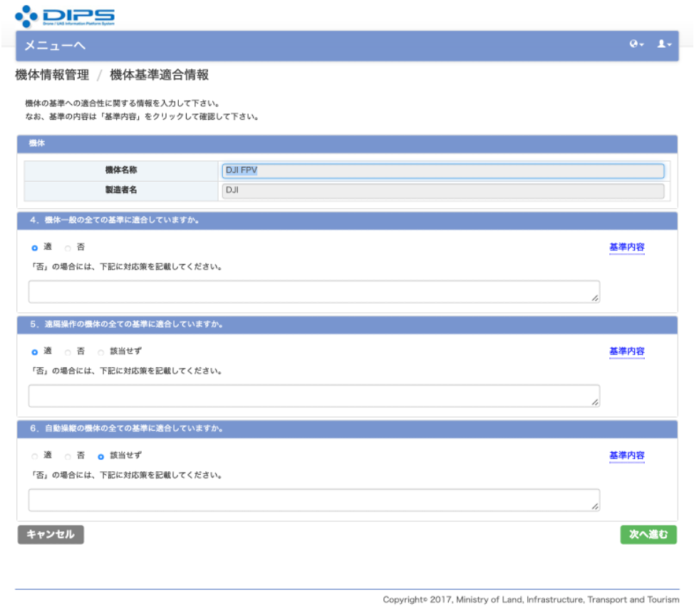Select 否 radio for question 5
The width and height of the screenshot is (694, 616).
point(68,352)
